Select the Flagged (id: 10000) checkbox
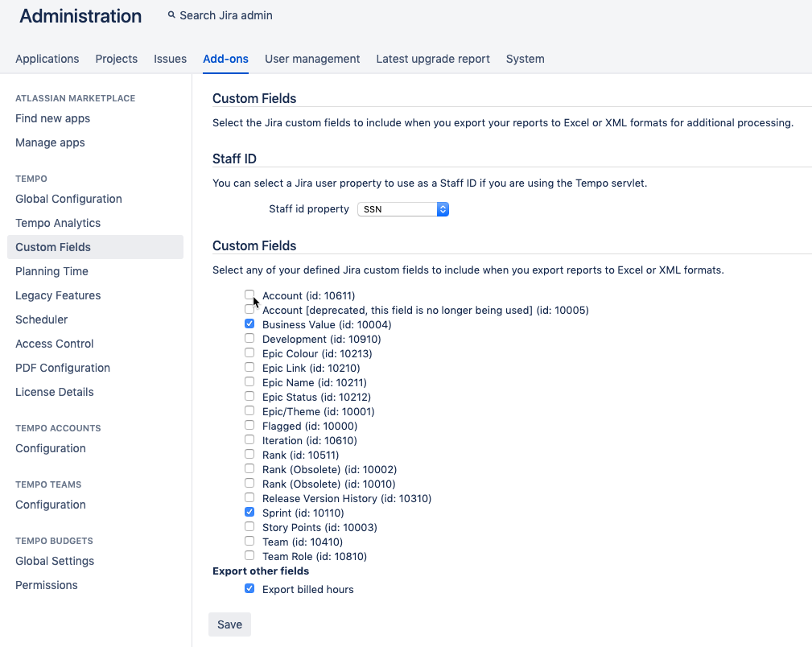 point(249,426)
